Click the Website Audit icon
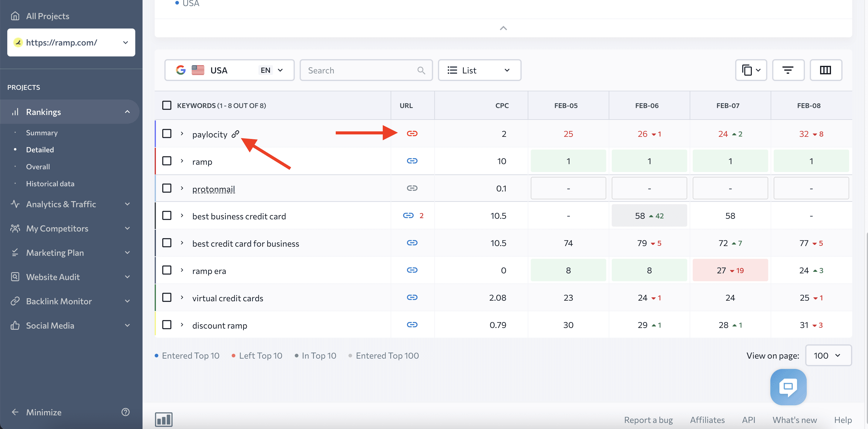This screenshot has width=868, height=429. coord(15,277)
